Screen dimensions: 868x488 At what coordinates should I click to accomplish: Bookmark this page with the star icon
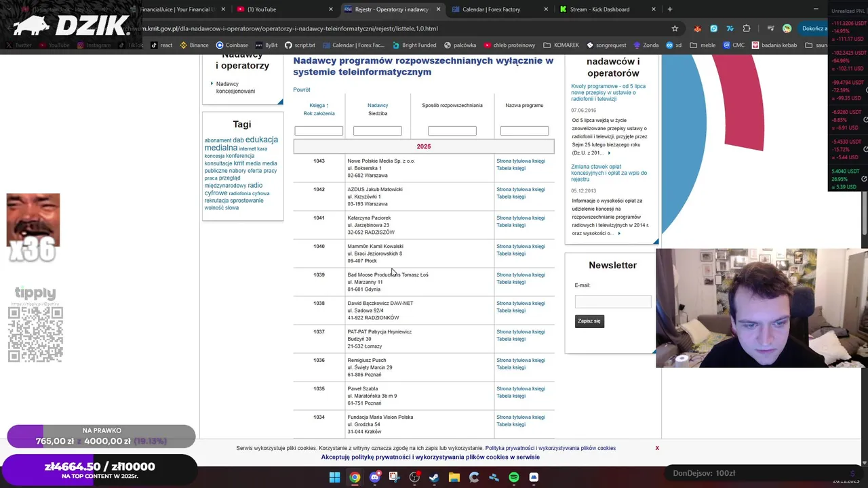tap(675, 28)
